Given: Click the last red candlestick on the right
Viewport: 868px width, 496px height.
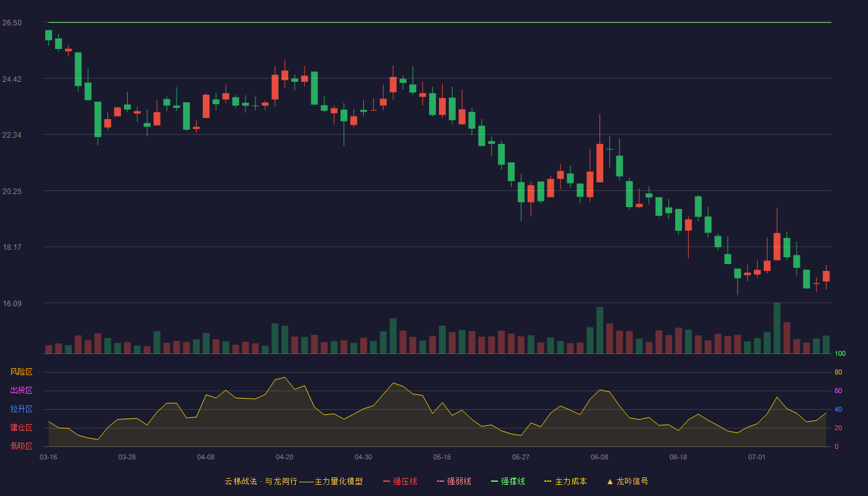Looking at the screenshot, I should pos(826,276).
